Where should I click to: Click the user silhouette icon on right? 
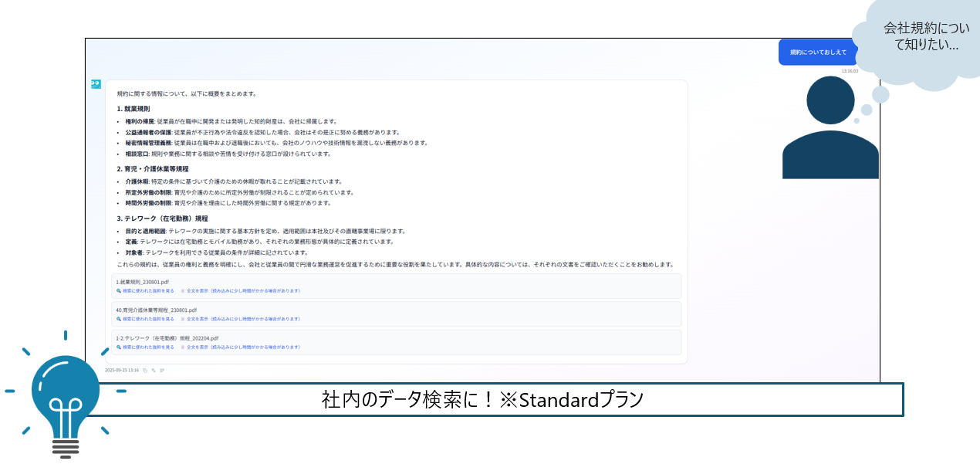coord(830,129)
